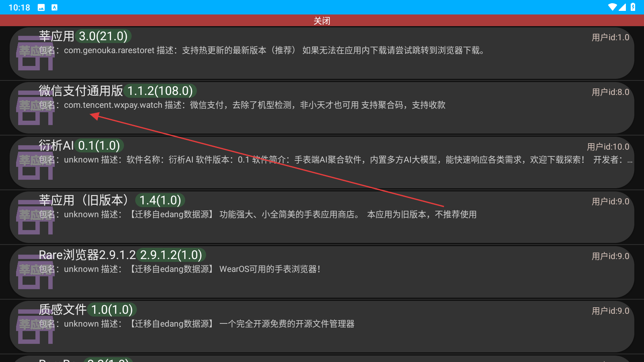Click the battery icon in status bar
The height and width of the screenshot is (362, 644).
pyautogui.click(x=633, y=7)
